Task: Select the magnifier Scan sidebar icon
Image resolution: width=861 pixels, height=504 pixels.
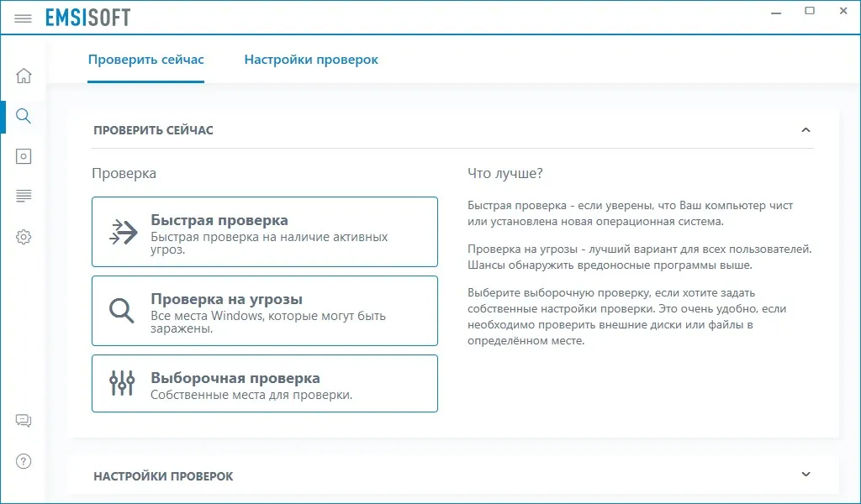Action: (x=23, y=116)
